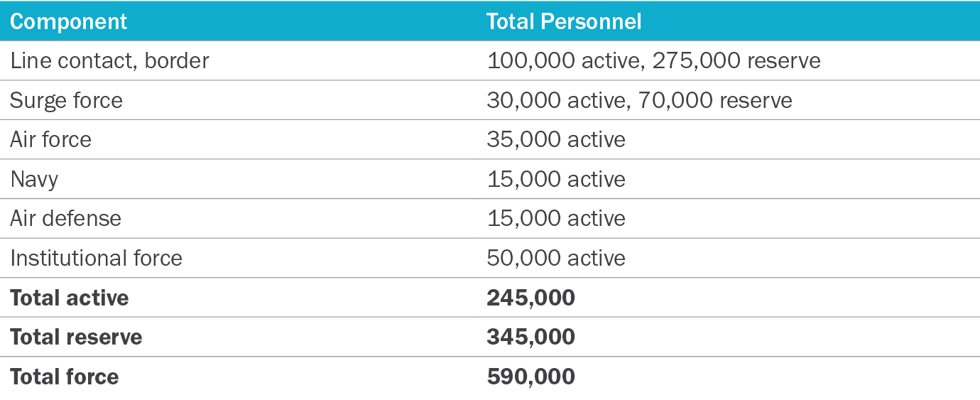
Task: Select the 'Institutional force' row label
Action: [x=96, y=258]
